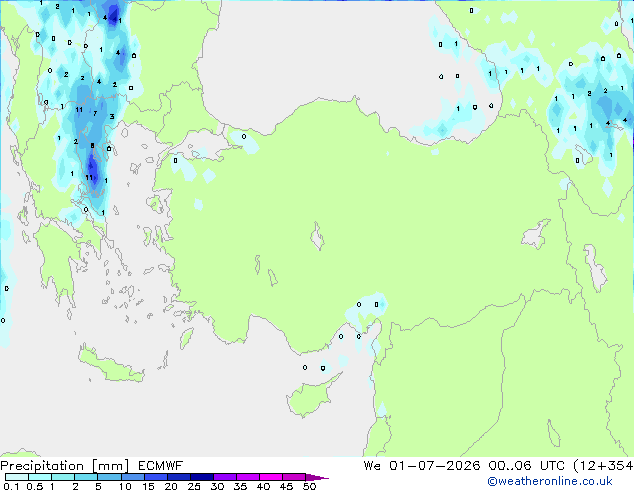Click the '00..06 UTC' time range text

pos(526,466)
